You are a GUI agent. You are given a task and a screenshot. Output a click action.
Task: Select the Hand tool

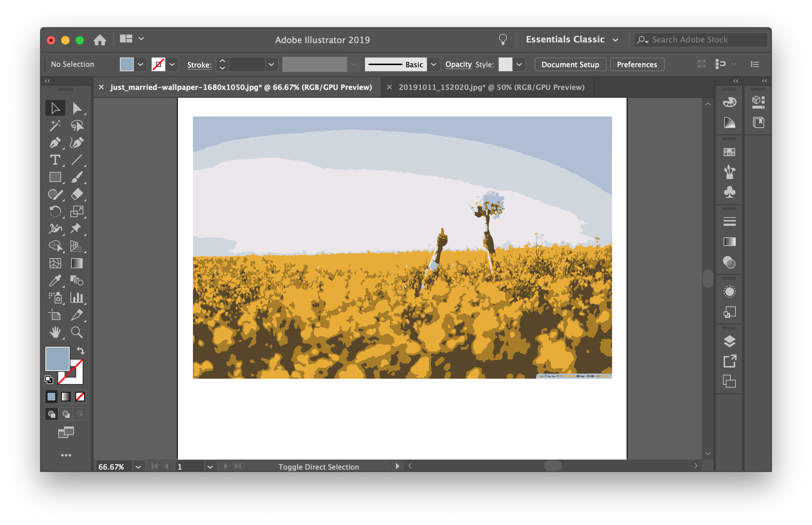point(55,332)
